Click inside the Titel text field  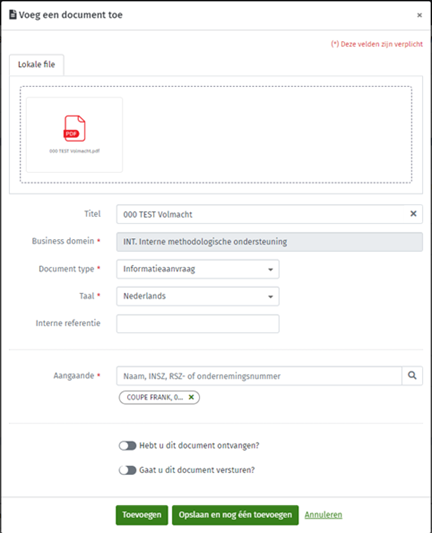point(262,214)
